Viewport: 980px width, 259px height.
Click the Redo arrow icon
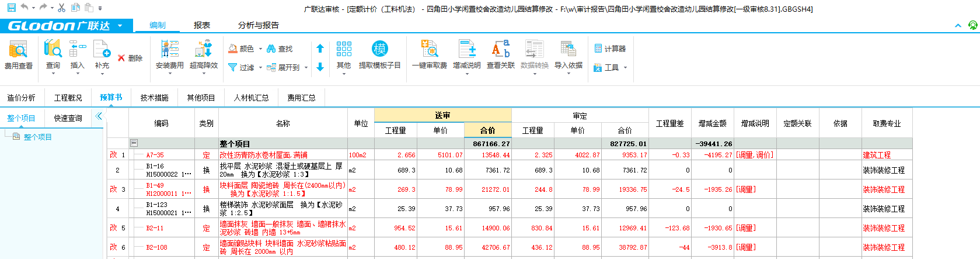coord(43,8)
